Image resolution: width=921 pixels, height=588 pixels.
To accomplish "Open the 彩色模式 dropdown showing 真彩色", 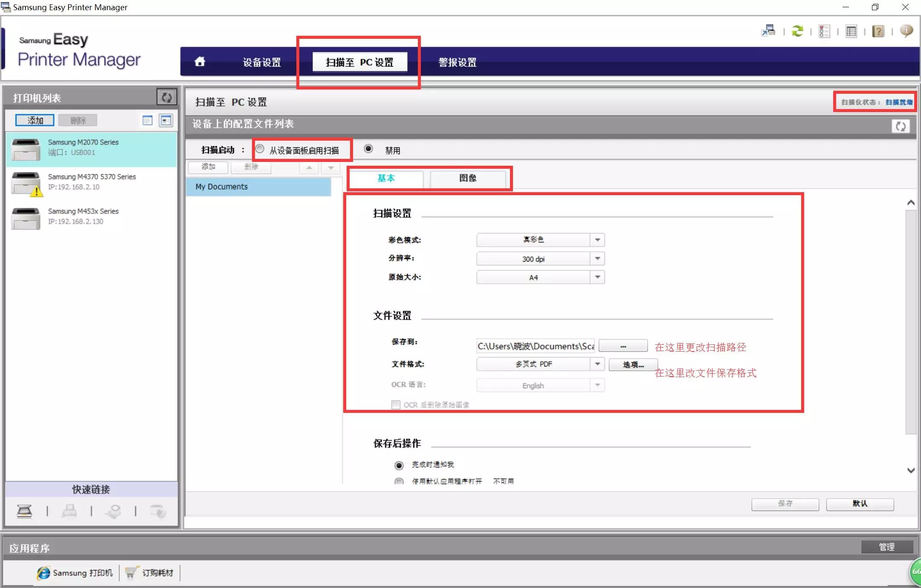I will pos(540,240).
